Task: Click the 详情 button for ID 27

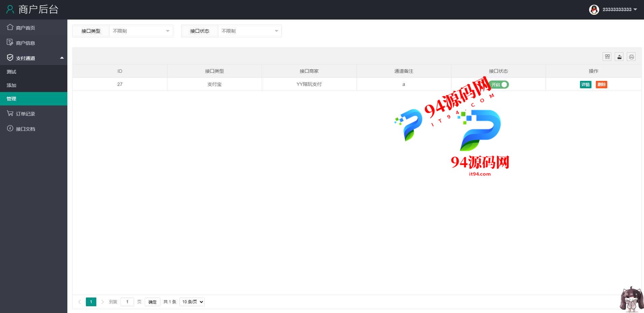Action: tap(585, 85)
